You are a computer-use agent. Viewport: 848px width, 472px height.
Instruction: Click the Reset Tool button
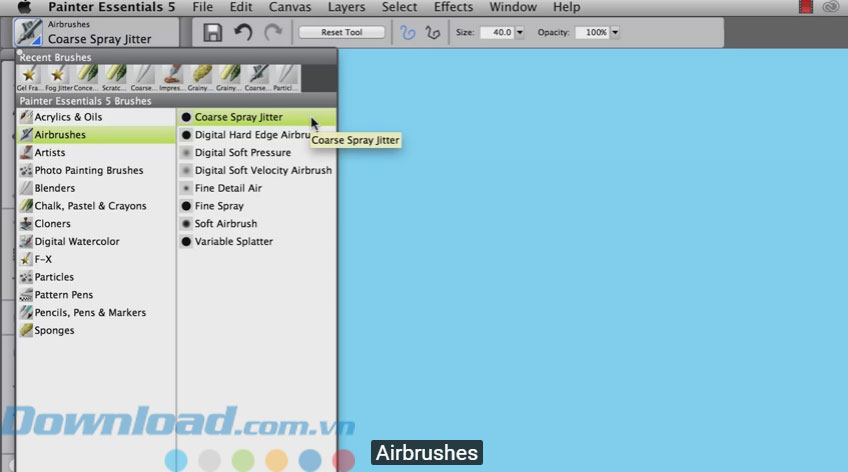[x=342, y=32]
